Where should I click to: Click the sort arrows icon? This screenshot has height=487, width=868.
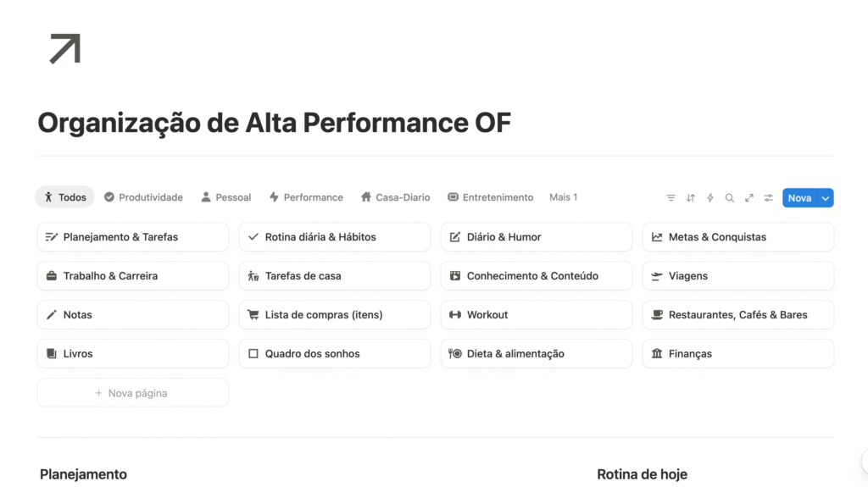[690, 198]
